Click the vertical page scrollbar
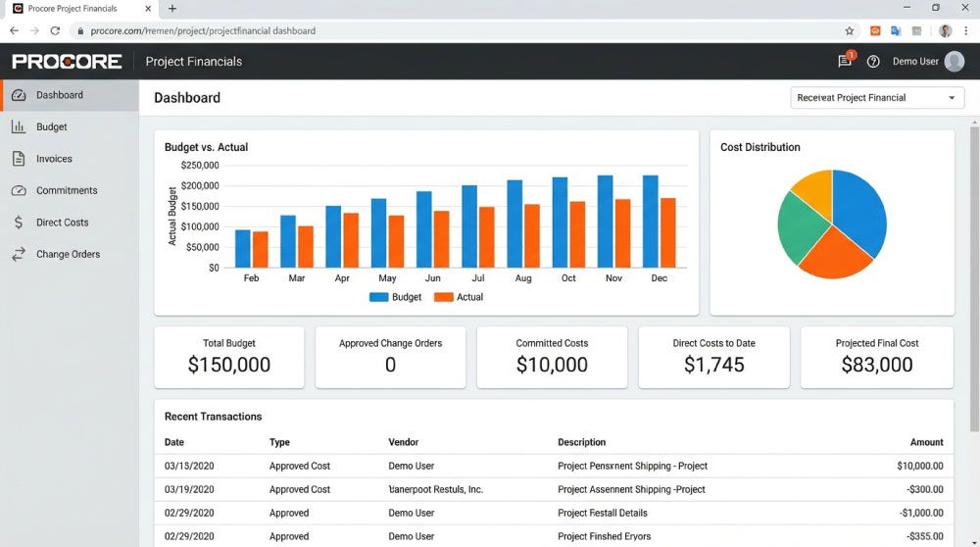 point(974,278)
